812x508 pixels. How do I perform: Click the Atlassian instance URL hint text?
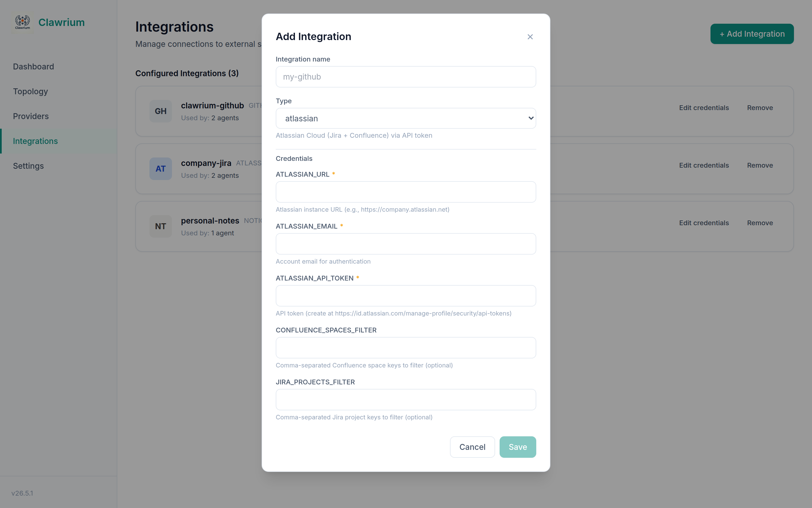362,210
